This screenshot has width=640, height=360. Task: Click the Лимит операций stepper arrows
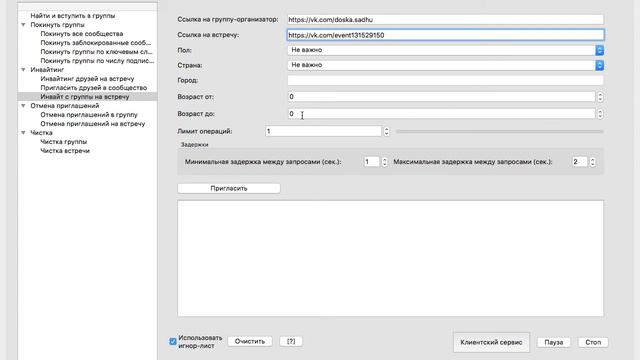point(386,131)
